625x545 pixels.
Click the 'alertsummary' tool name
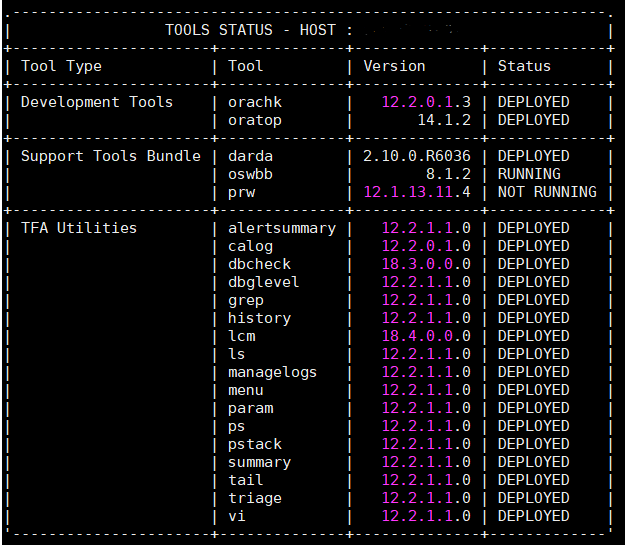(282, 228)
